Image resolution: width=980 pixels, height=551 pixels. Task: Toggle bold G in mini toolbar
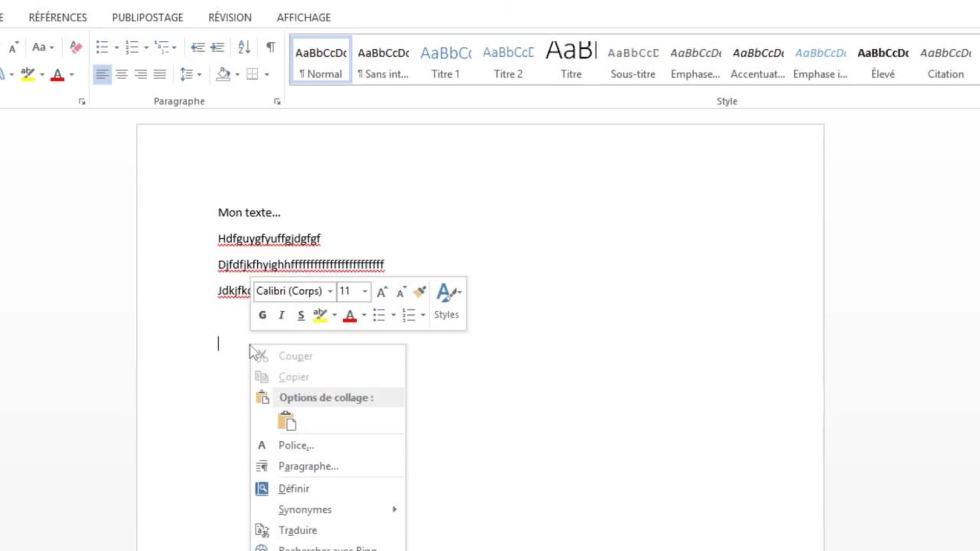tap(262, 315)
